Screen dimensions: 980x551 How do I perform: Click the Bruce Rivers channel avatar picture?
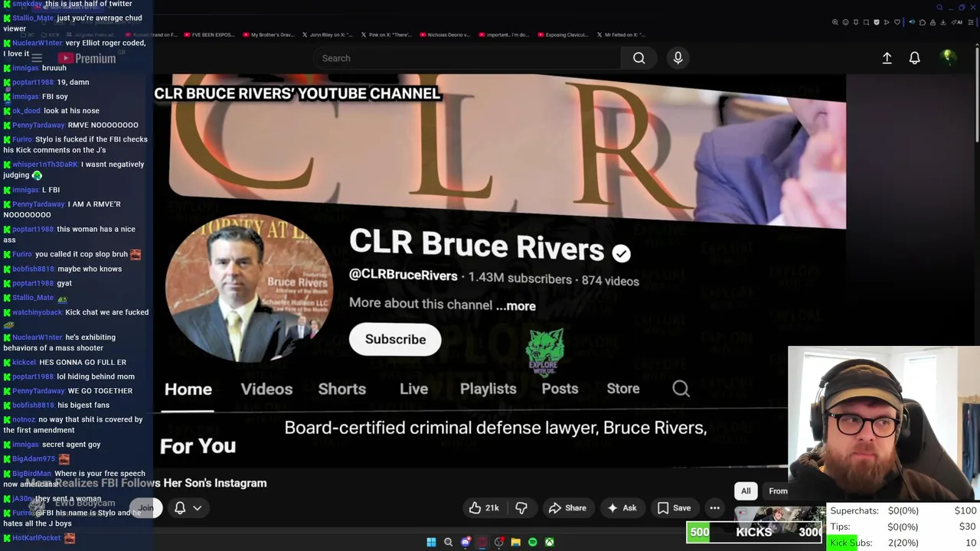tap(250, 288)
